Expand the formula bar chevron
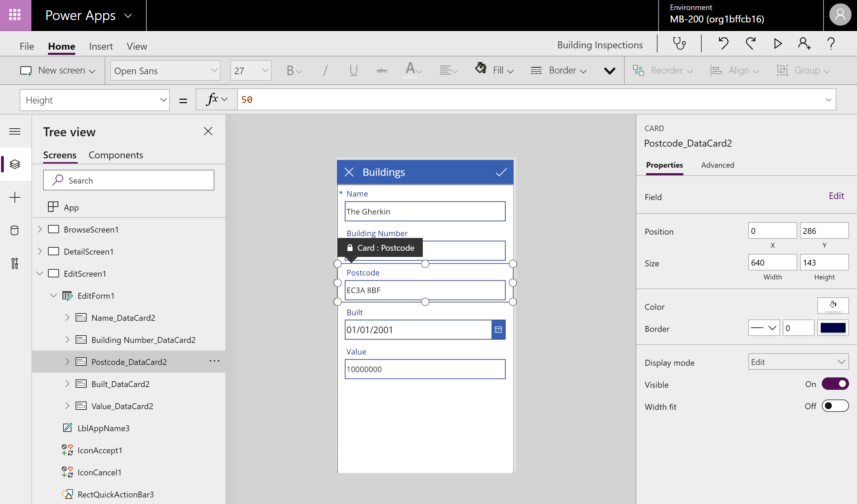Screen dimensions: 857x504 (x=828, y=100)
